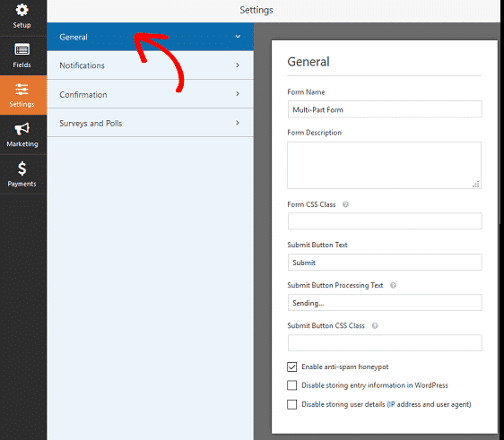Open the Marketing megaphone icon
The image size is (504, 440).
pos(22,129)
